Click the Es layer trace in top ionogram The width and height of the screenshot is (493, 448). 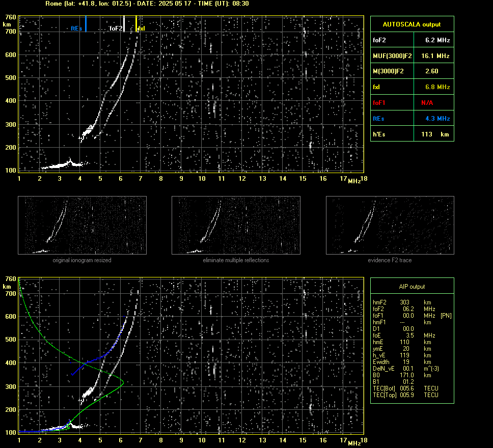pos(61,165)
